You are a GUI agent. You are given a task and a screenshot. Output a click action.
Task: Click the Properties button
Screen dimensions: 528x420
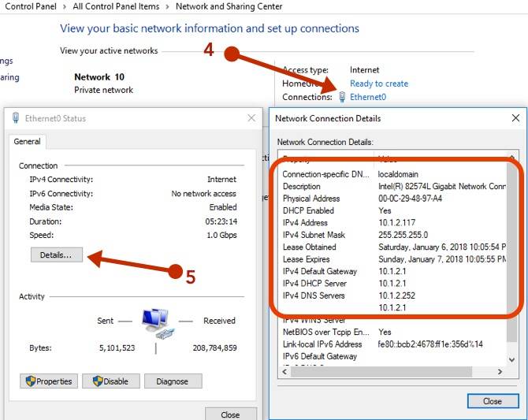click(49, 381)
